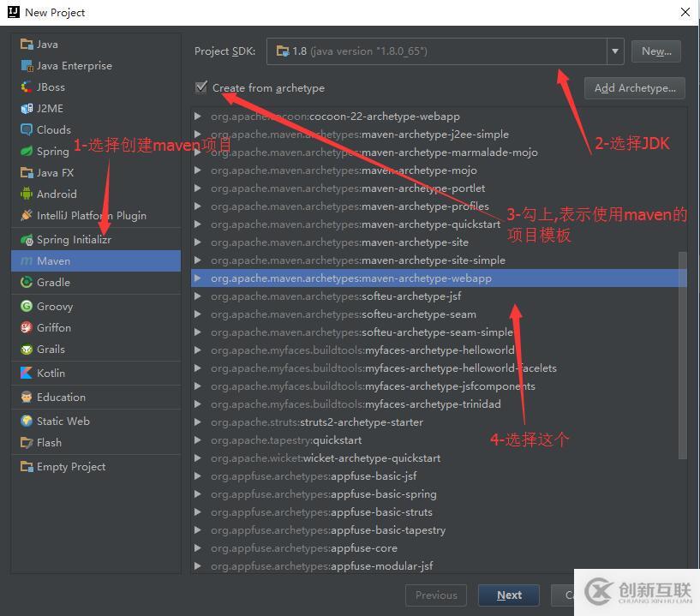The width and height of the screenshot is (700, 616).
Task: Select the Spring Initializr project type
Action: 69,238
